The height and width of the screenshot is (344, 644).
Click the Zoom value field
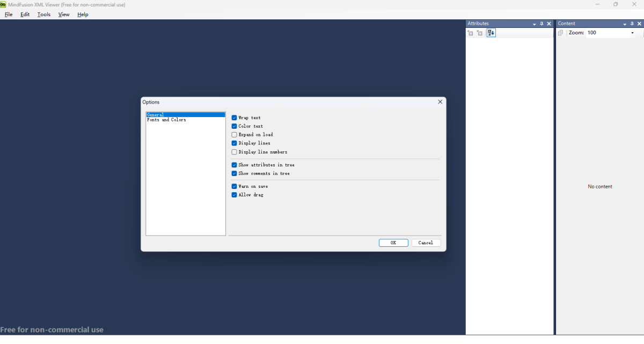[x=606, y=33]
